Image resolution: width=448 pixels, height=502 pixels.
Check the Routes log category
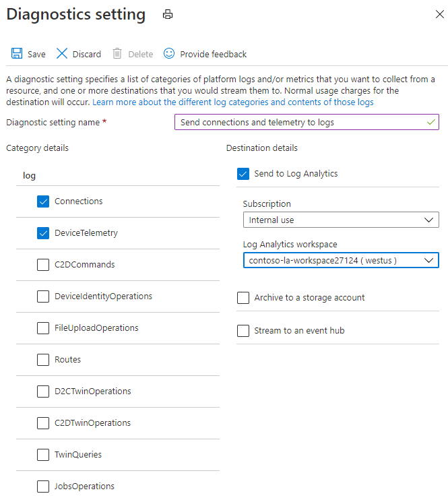point(43,360)
